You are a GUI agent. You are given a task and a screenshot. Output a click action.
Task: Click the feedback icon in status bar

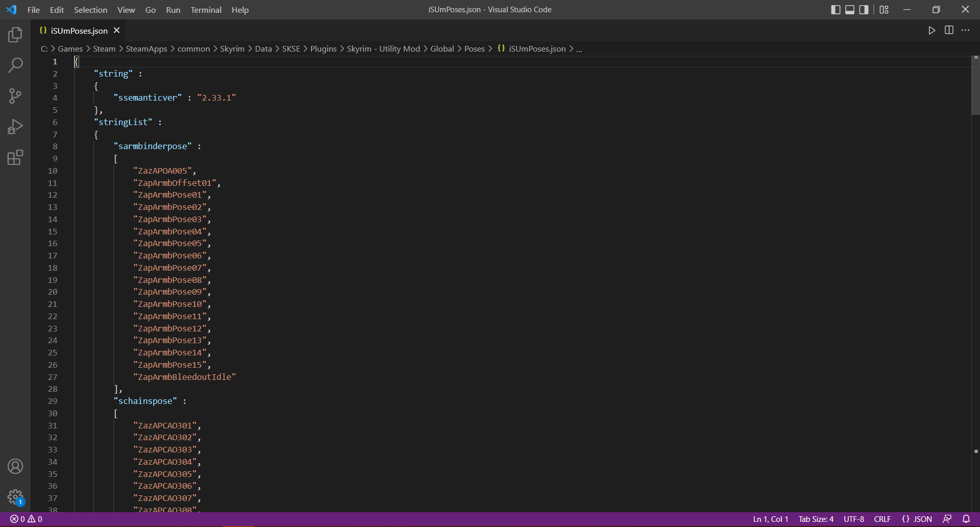(947, 519)
